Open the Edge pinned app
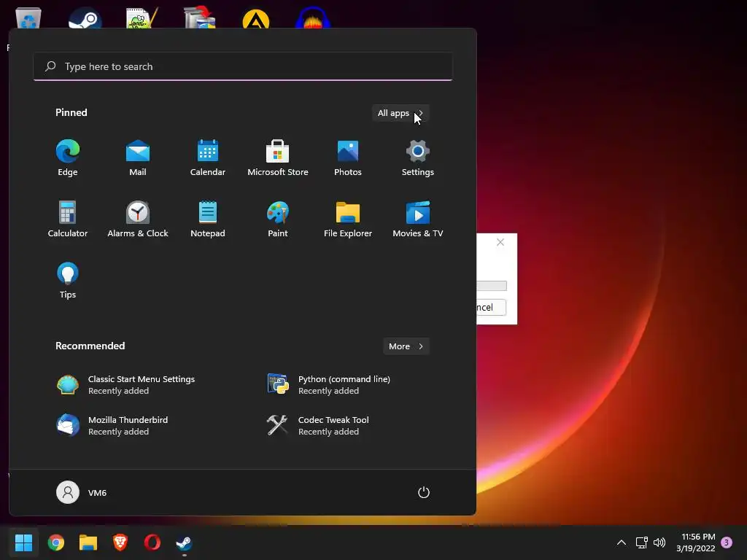Screen dimensions: 747x560 68,158
